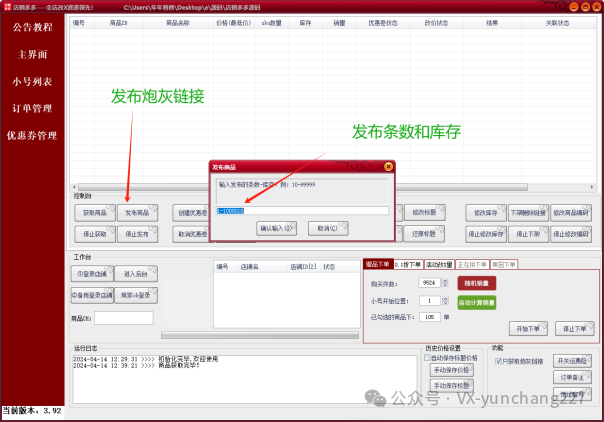
Task: Click the 停止修改编码 button
Action: [x=571, y=234]
